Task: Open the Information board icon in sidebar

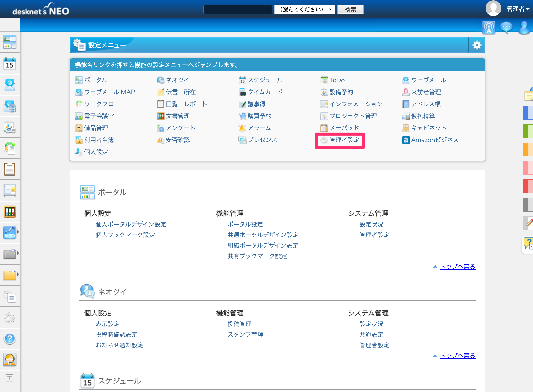Action: pos(10,190)
